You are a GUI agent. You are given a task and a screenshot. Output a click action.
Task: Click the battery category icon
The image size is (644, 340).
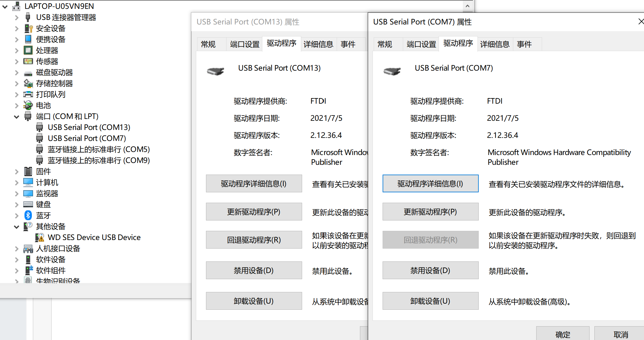[28, 105]
